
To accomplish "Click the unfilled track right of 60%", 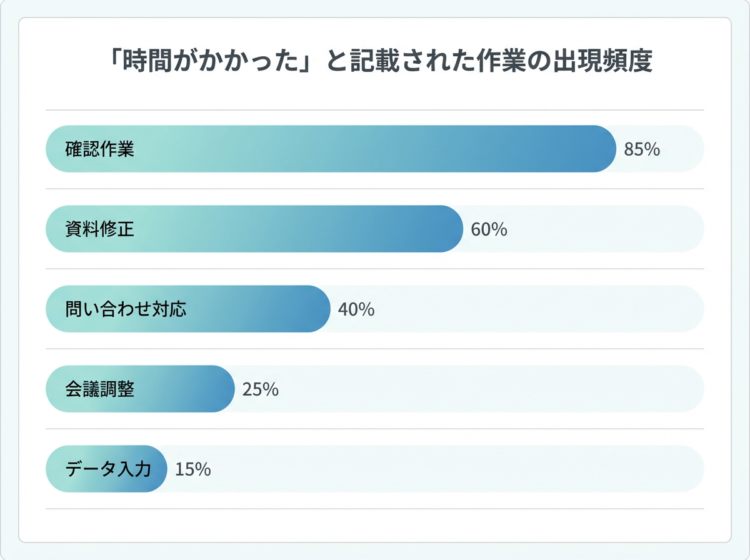I will coord(600,229).
